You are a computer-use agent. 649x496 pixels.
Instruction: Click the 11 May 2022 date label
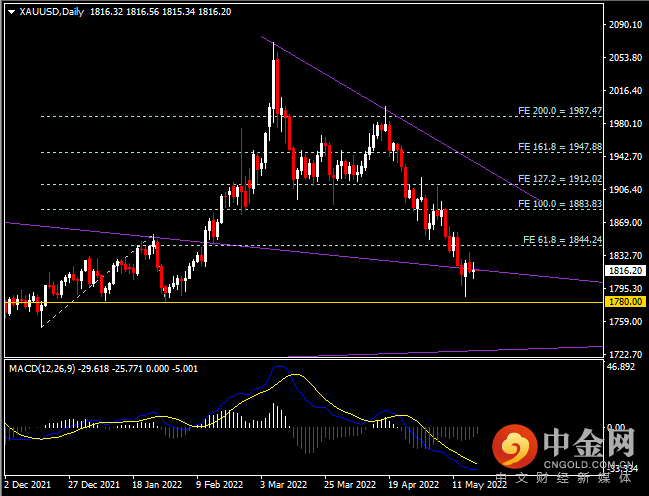pos(479,484)
